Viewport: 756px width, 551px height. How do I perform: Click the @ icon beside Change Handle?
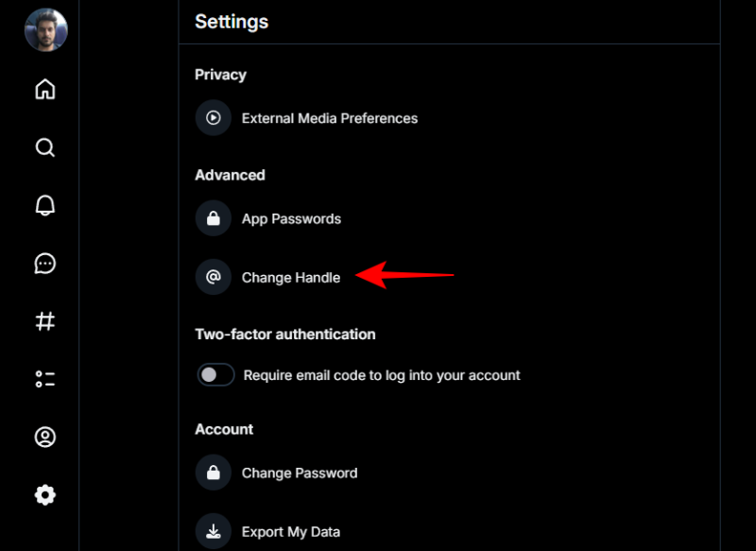pyautogui.click(x=214, y=278)
